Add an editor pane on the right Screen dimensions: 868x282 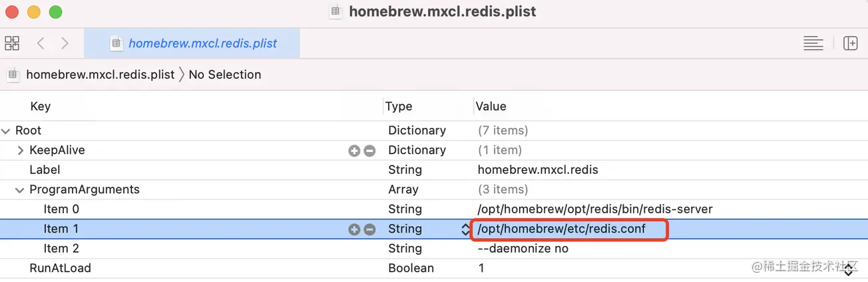(x=850, y=43)
